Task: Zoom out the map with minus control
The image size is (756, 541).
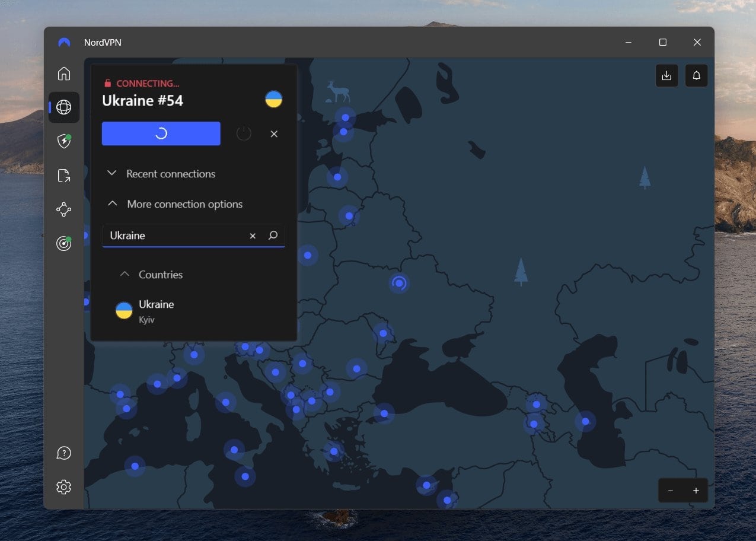Action: [x=671, y=491]
